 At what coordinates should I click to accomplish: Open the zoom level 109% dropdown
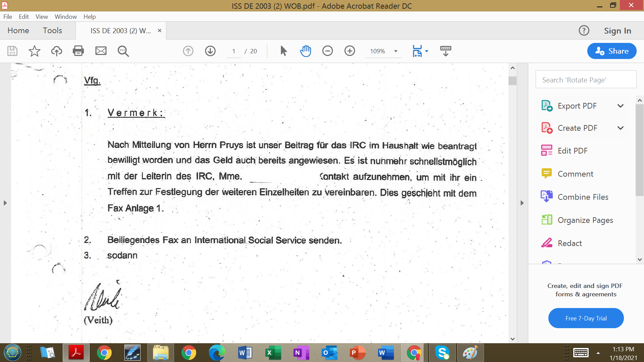pos(396,51)
